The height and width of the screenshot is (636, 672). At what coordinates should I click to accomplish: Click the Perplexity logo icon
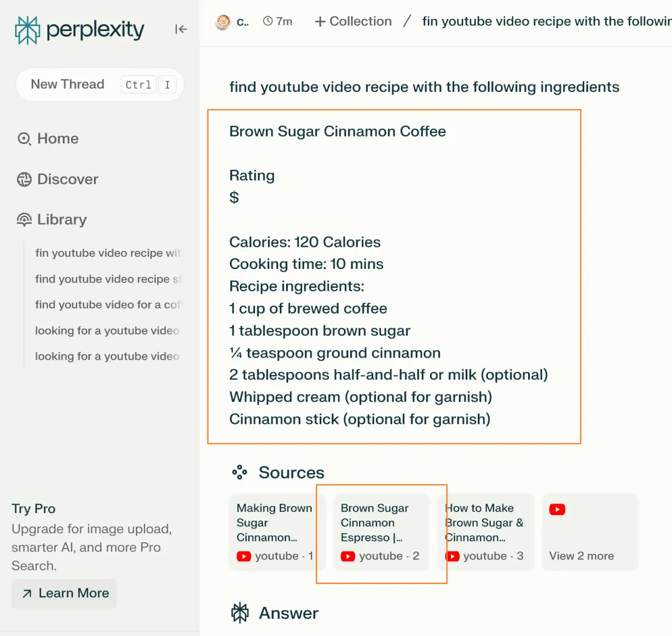[x=27, y=30]
